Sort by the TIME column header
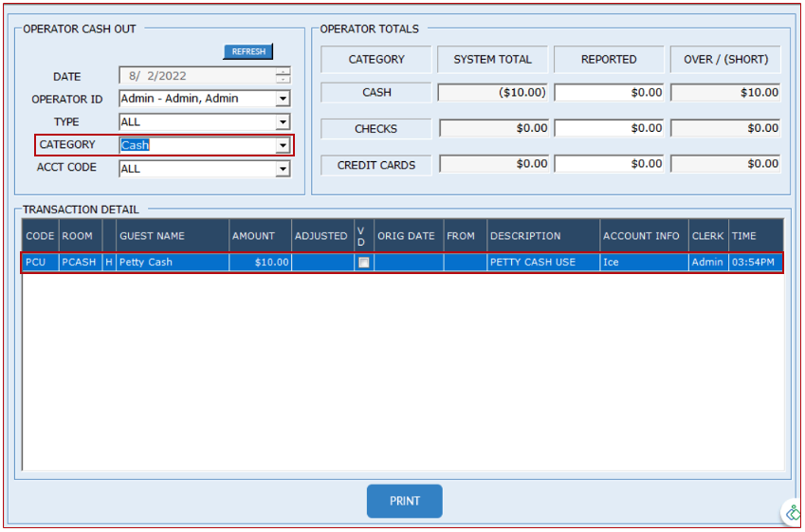Image resolution: width=805 pixels, height=532 pixels. point(755,236)
